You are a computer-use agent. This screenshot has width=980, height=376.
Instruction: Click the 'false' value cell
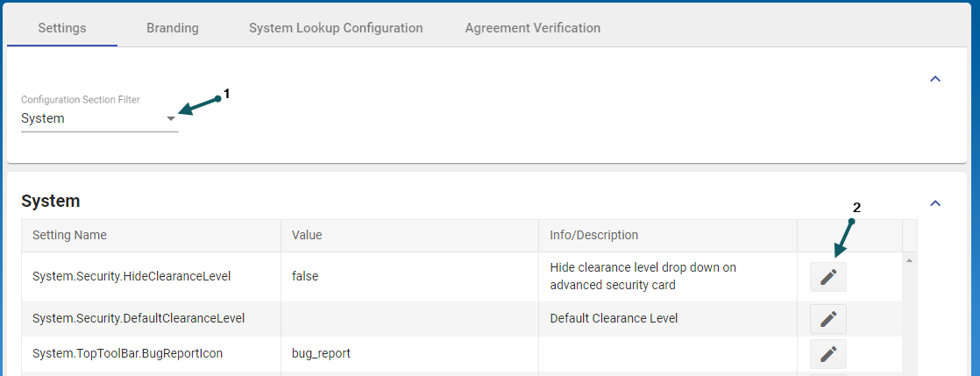tap(305, 276)
